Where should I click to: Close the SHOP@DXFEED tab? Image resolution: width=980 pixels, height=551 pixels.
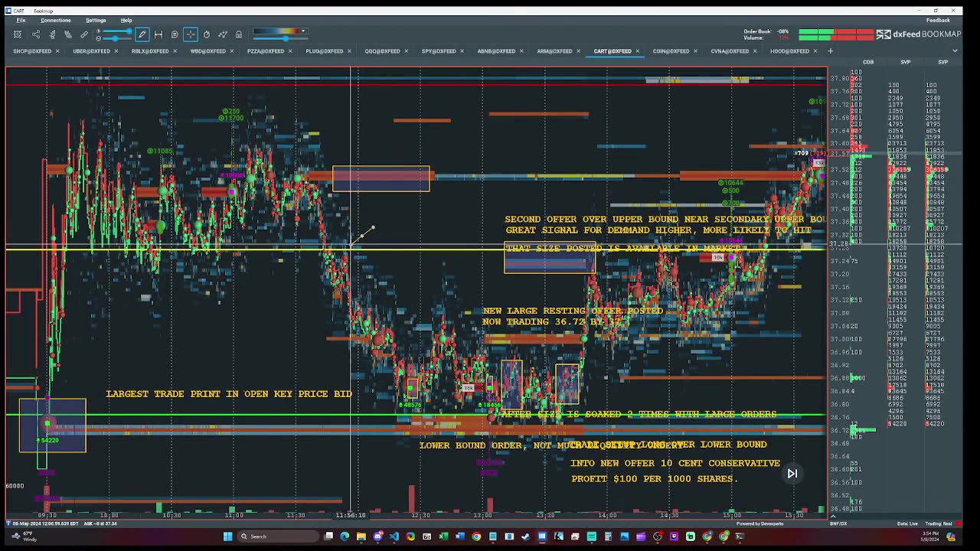click(57, 51)
